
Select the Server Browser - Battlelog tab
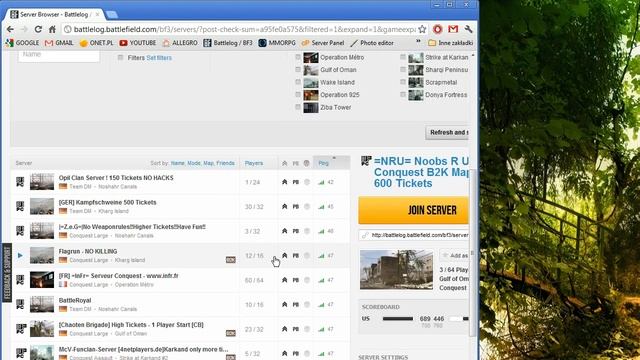tap(55, 14)
